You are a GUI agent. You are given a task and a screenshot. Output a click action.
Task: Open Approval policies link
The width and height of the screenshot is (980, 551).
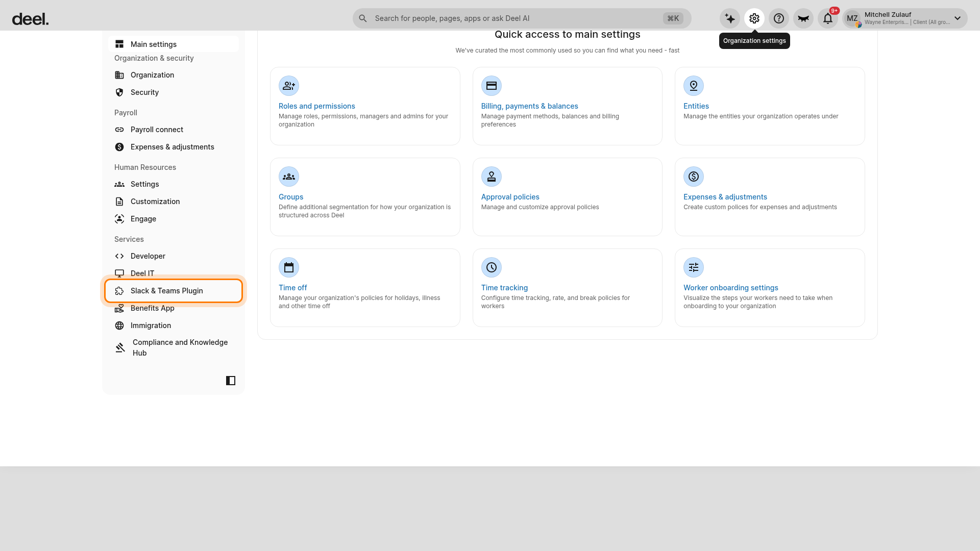[510, 197]
